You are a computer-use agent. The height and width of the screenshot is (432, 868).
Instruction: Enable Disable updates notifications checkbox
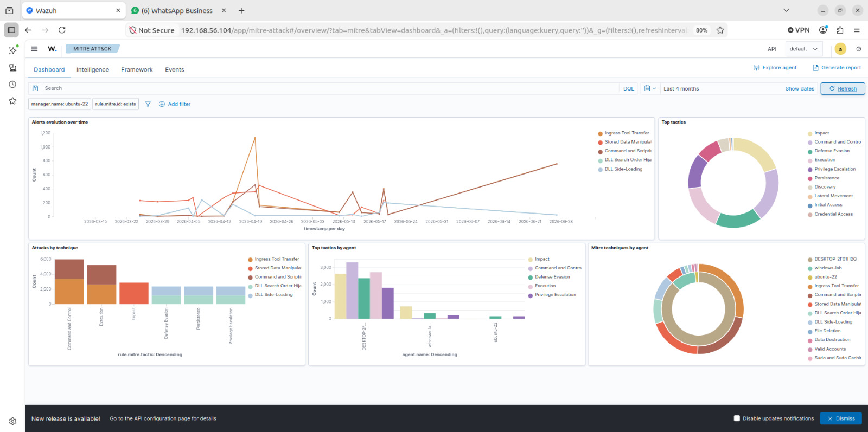[737, 418]
